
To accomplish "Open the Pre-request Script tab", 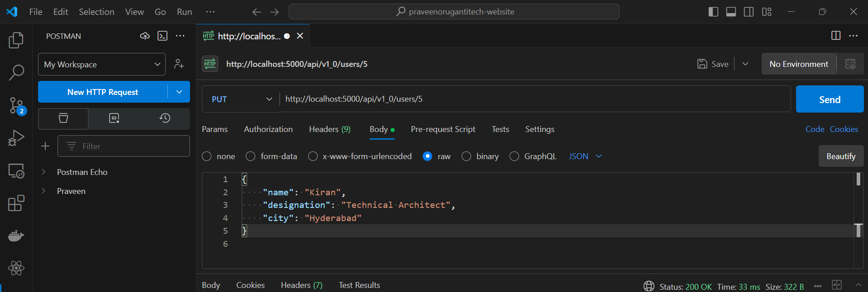I will coord(443,129).
